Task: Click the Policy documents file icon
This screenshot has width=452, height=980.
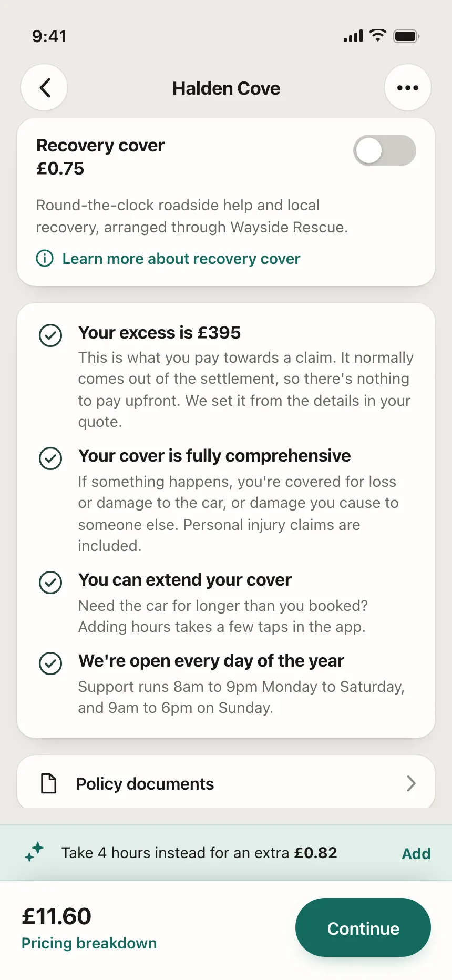Action: tap(49, 783)
